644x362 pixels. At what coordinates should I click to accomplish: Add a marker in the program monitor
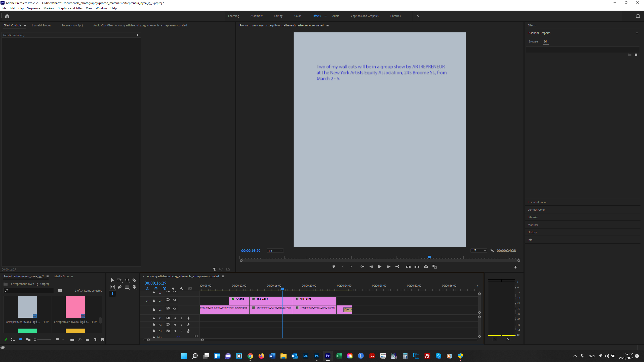[334, 267]
